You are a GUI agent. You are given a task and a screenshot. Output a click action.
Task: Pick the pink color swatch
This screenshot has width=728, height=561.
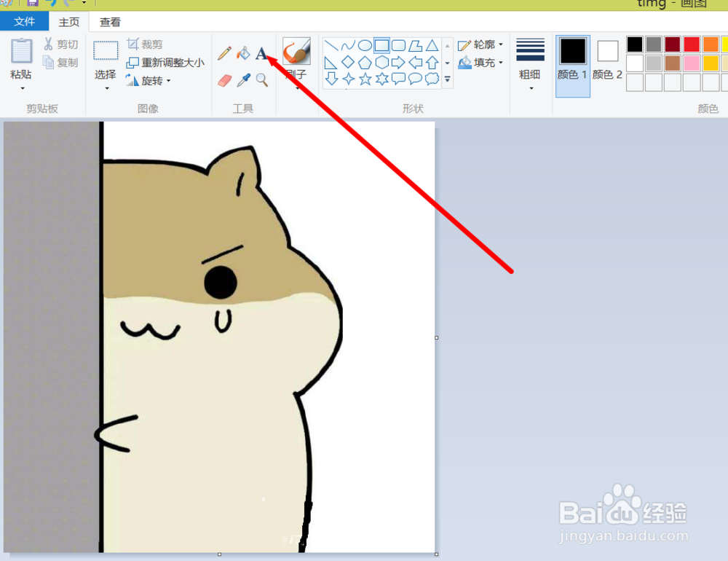pos(692,63)
